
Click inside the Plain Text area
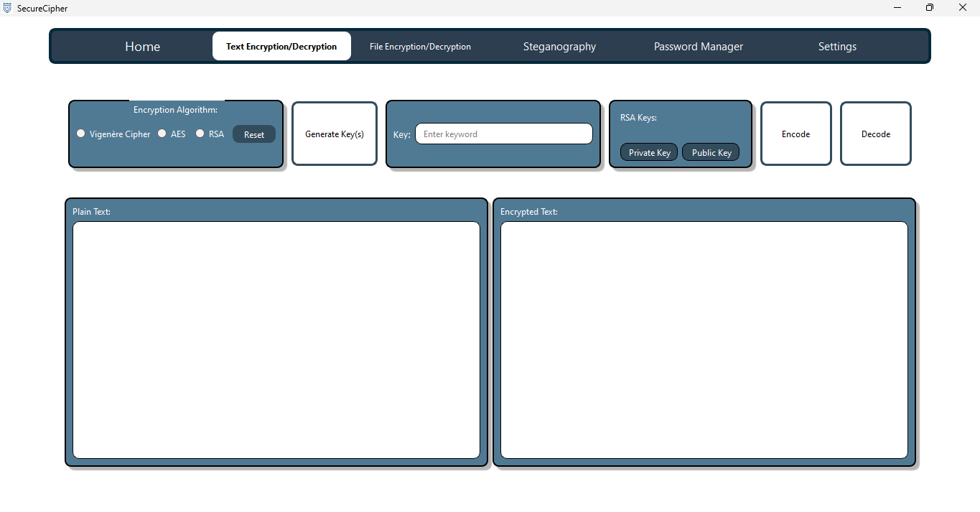(276, 340)
